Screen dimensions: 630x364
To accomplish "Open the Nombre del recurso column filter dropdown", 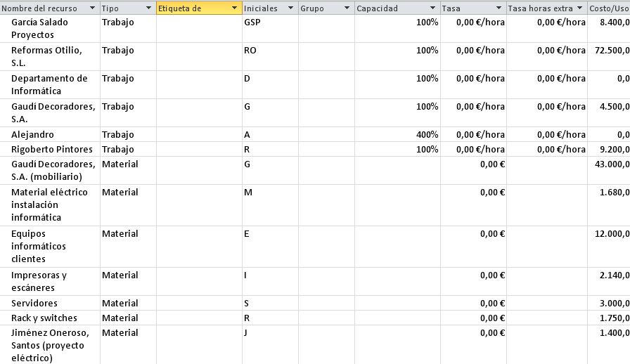I will tap(91, 8).
